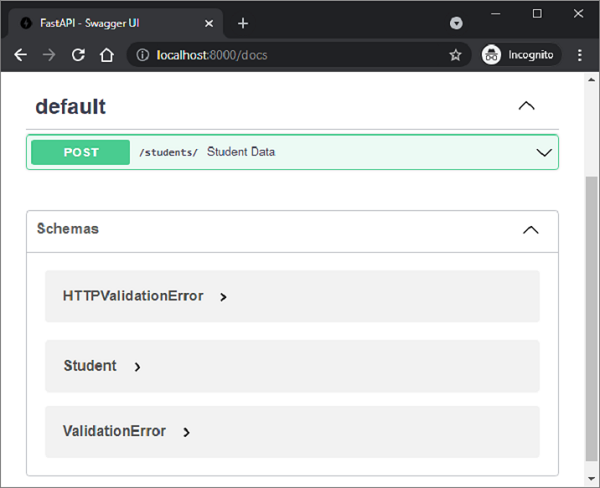Image resolution: width=600 pixels, height=488 pixels.
Task: Collapse the Schemas section chevron
Action: tap(531, 230)
